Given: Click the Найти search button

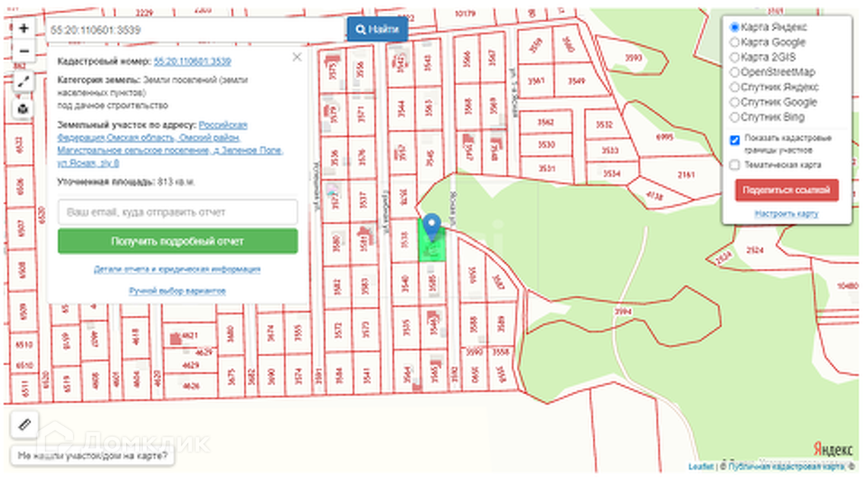Looking at the screenshot, I should click(378, 30).
